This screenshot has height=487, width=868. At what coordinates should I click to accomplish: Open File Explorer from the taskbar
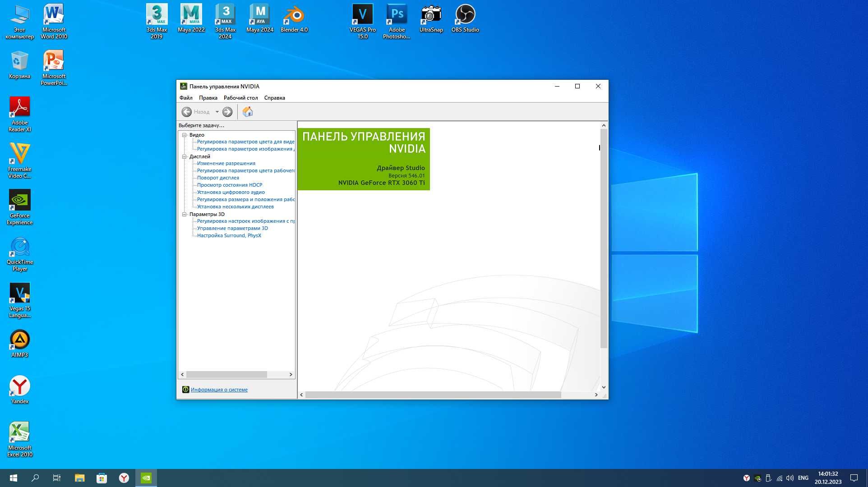pos(79,478)
